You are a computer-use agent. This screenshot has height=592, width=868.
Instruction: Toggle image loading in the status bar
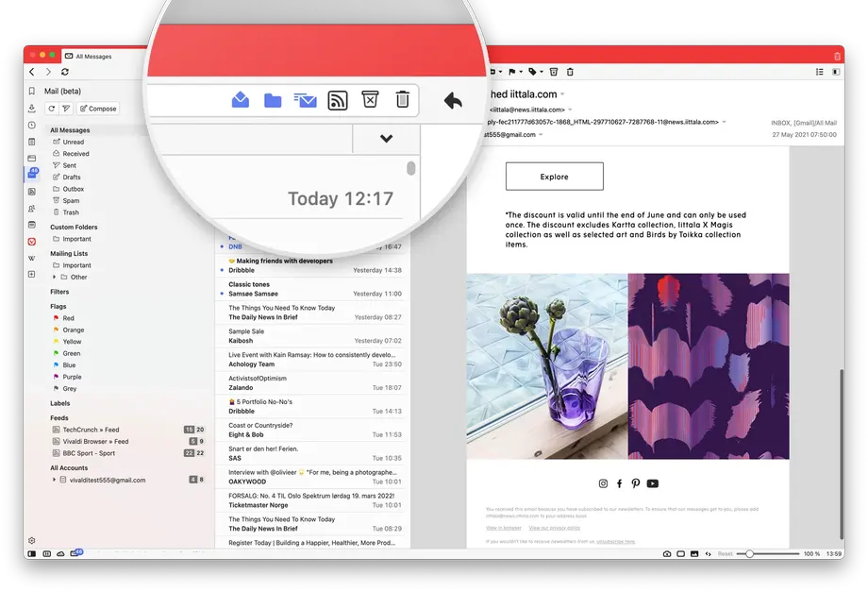(694, 554)
